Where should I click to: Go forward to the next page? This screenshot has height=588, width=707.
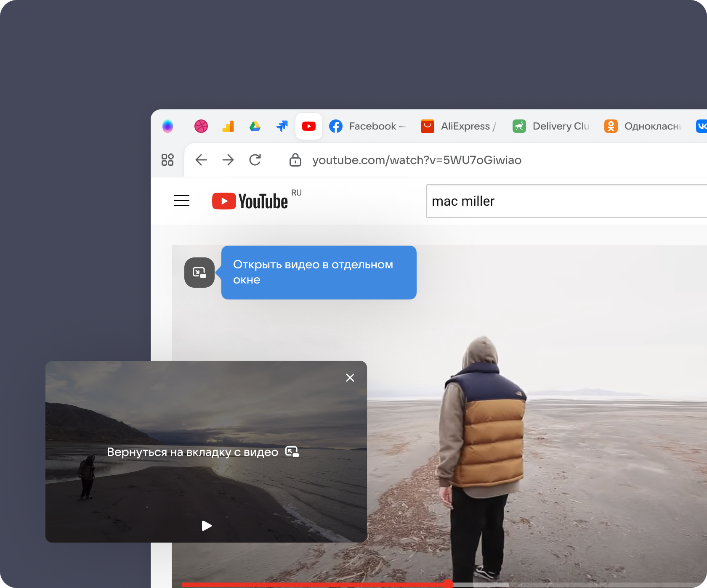(228, 160)
